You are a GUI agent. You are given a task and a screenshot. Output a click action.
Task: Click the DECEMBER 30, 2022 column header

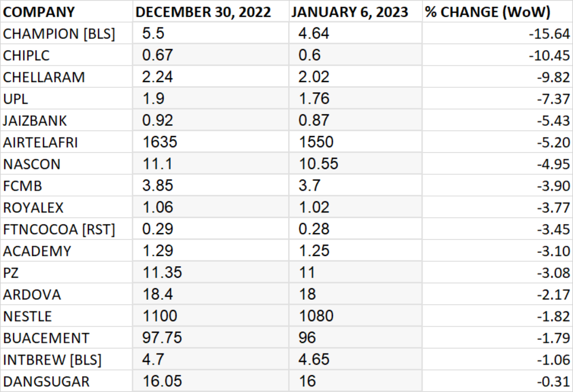tap(210, 12)
